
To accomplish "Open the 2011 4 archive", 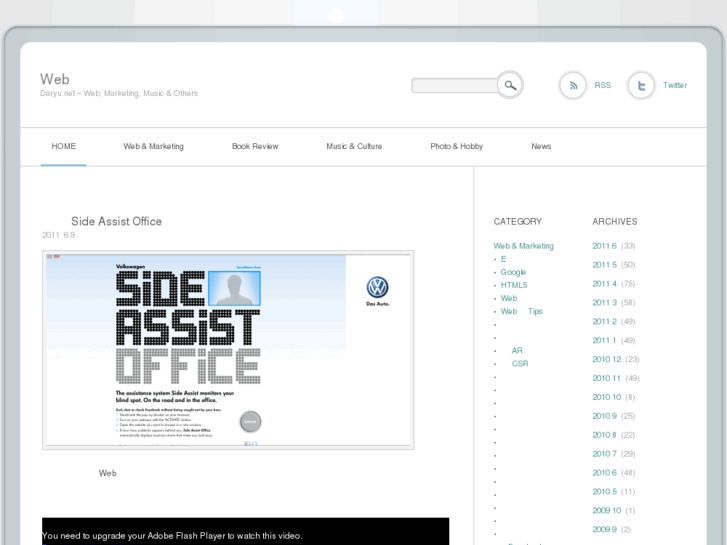I will [605, 284].
